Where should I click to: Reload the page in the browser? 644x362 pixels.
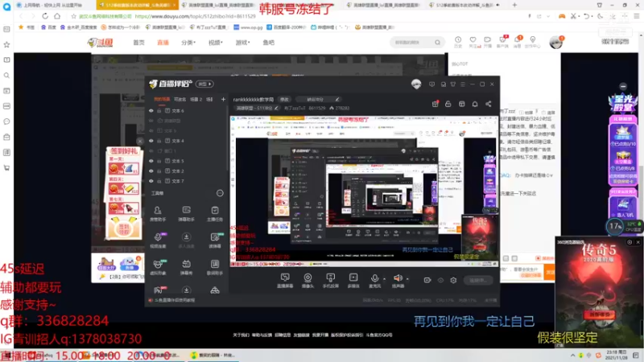coord(45,16)
